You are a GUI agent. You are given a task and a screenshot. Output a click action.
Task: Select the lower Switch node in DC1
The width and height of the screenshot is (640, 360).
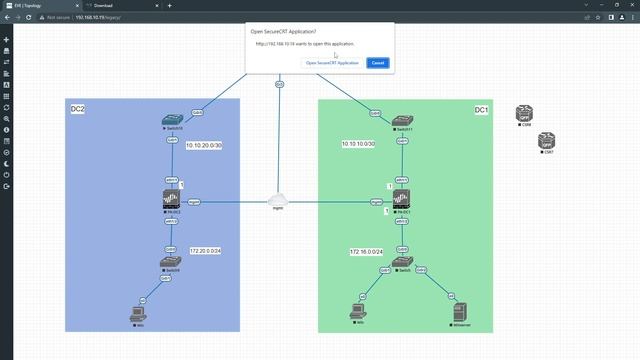click(402, 262)
